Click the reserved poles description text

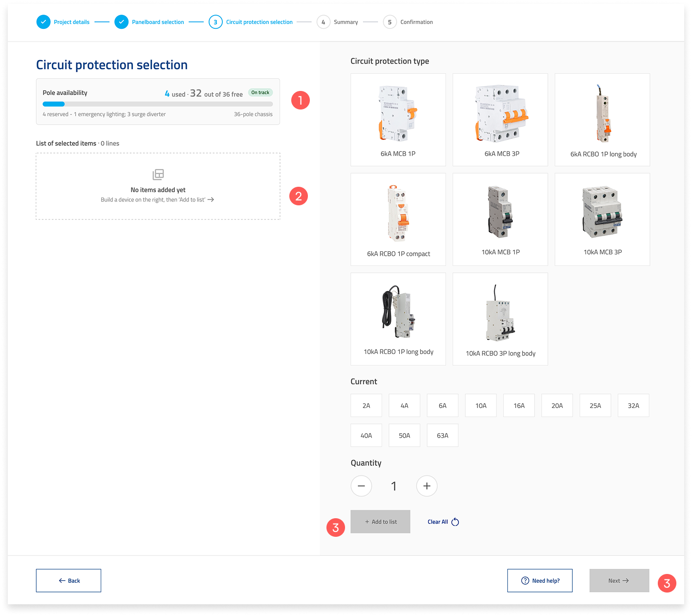pos(104,114)
